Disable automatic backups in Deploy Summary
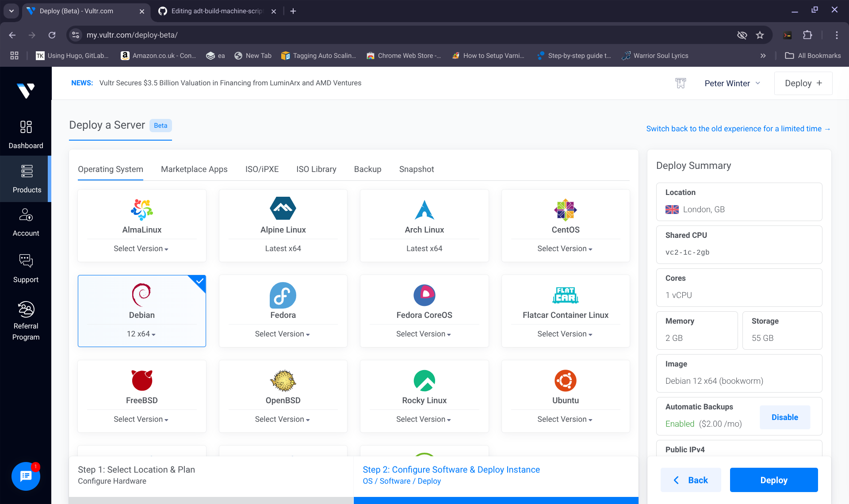The height and width of the screenshot is (504, 849). click(784, 417)
